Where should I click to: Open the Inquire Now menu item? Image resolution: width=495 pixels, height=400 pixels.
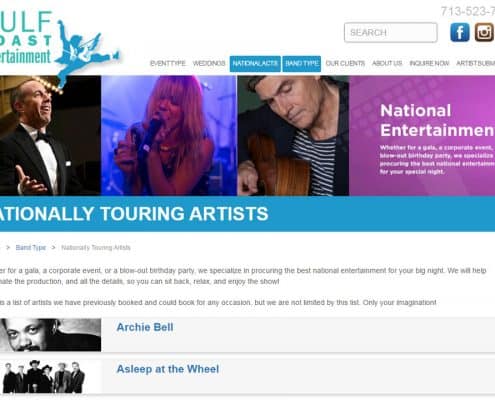[x=429, y=63]
